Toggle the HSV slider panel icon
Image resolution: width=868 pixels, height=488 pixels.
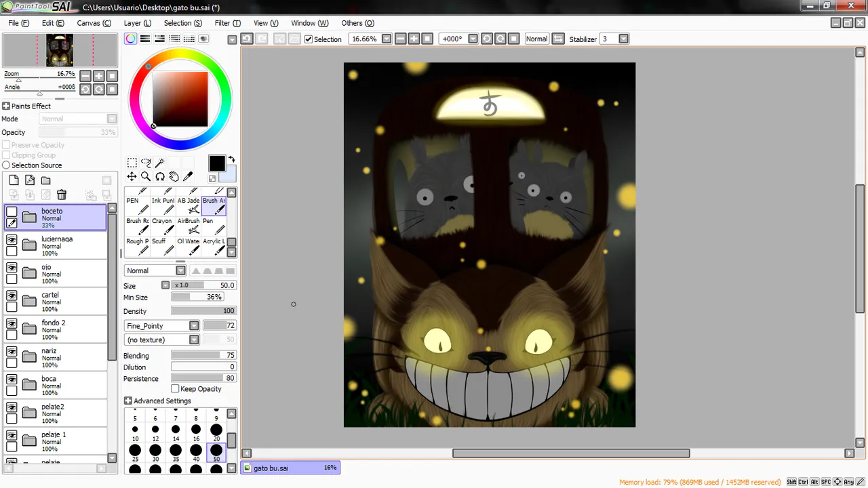(x=159, y=39)
